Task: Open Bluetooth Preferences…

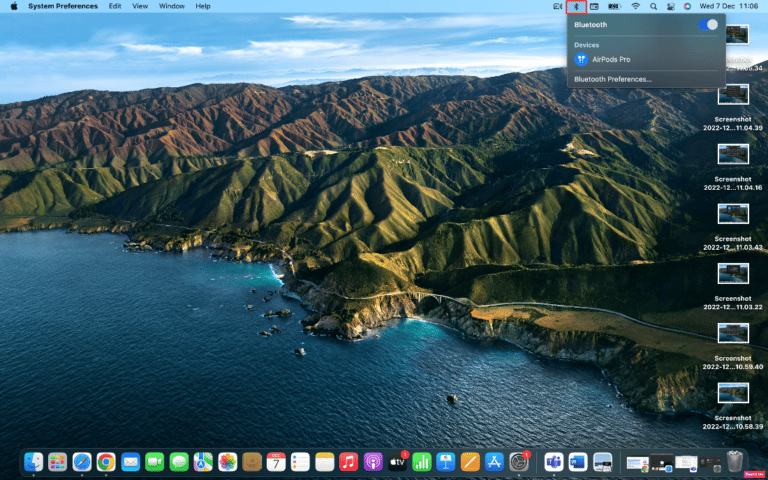Action: 612,79
